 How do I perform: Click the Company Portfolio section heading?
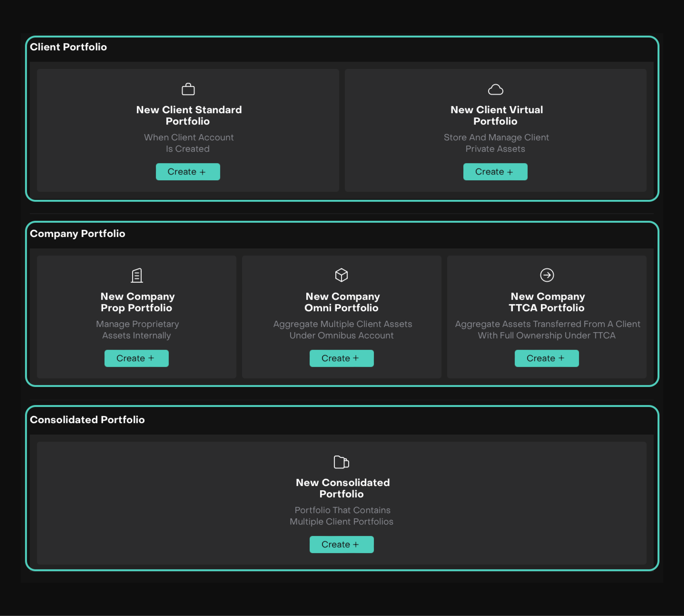(x=78, y=234)
